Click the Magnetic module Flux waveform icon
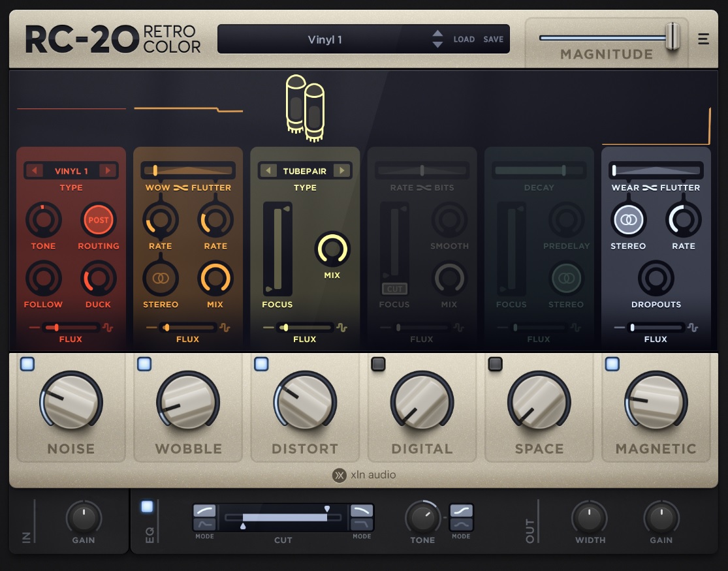The image size is (728, 571). tap(693, 328)
